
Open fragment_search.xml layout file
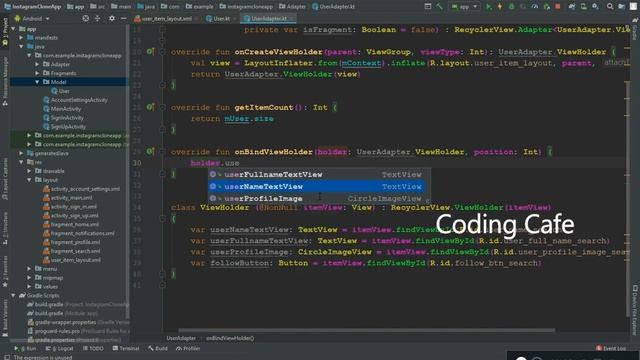tap(71, 251)
